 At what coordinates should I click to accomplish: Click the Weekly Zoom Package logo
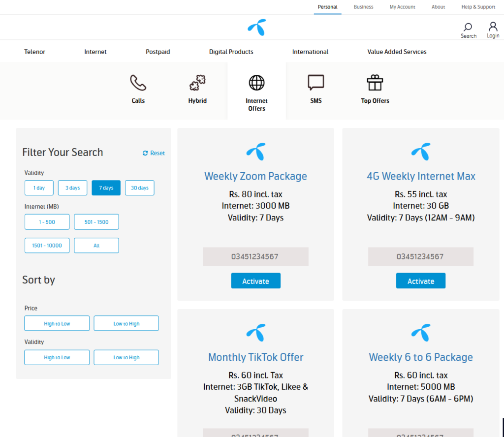(256, 152)
